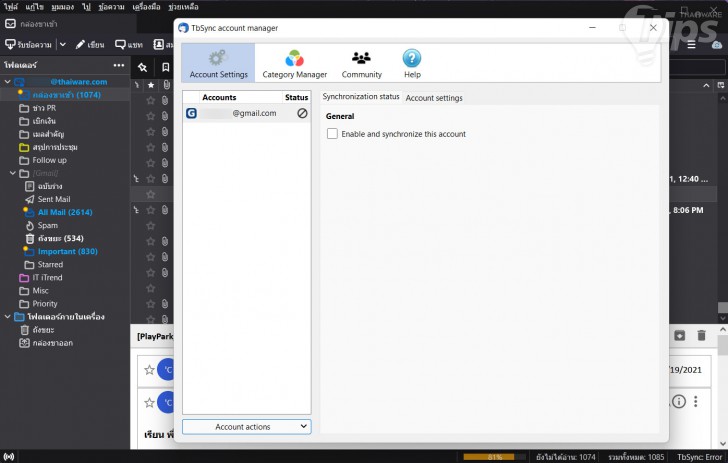Open the local outbox folder กล่องขาออก

[52, 343]
